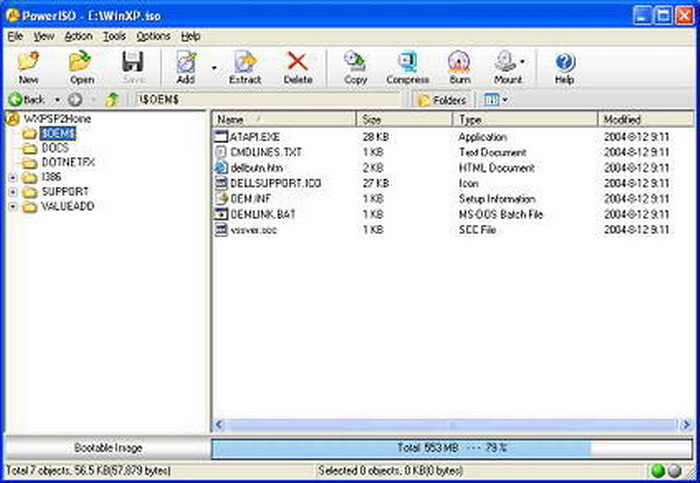
Task: Select the ATAPI.EXE file
Action: coord(255,137)
